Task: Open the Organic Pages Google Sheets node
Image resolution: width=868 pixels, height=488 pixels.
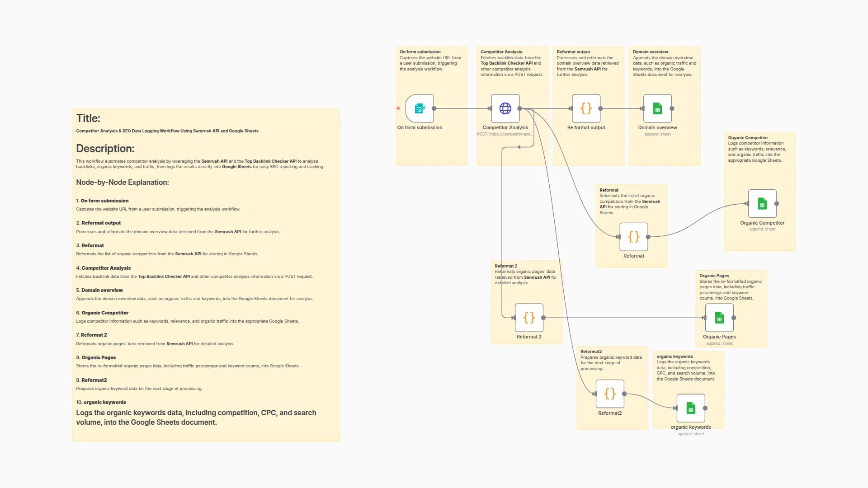Action: click(719, 318)
